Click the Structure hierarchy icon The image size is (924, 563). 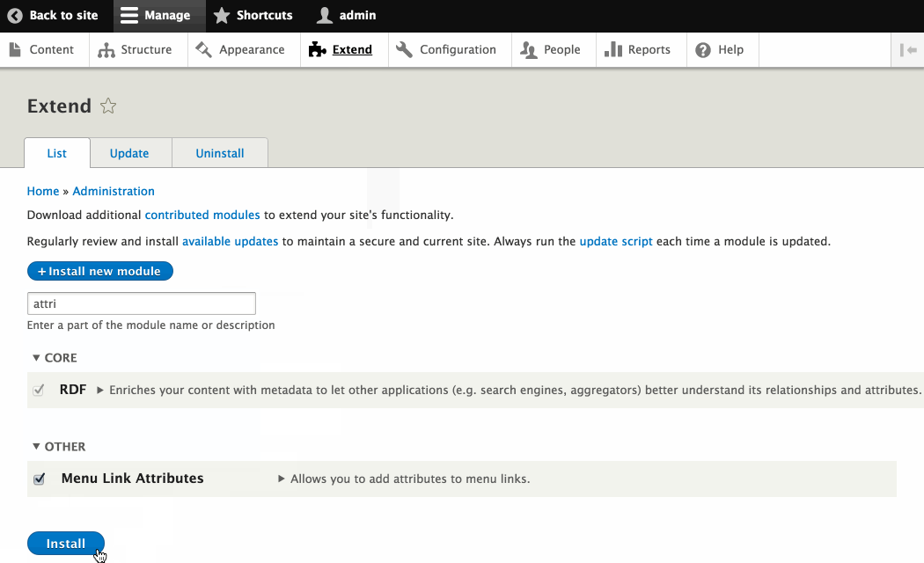[x=106, y=50]
